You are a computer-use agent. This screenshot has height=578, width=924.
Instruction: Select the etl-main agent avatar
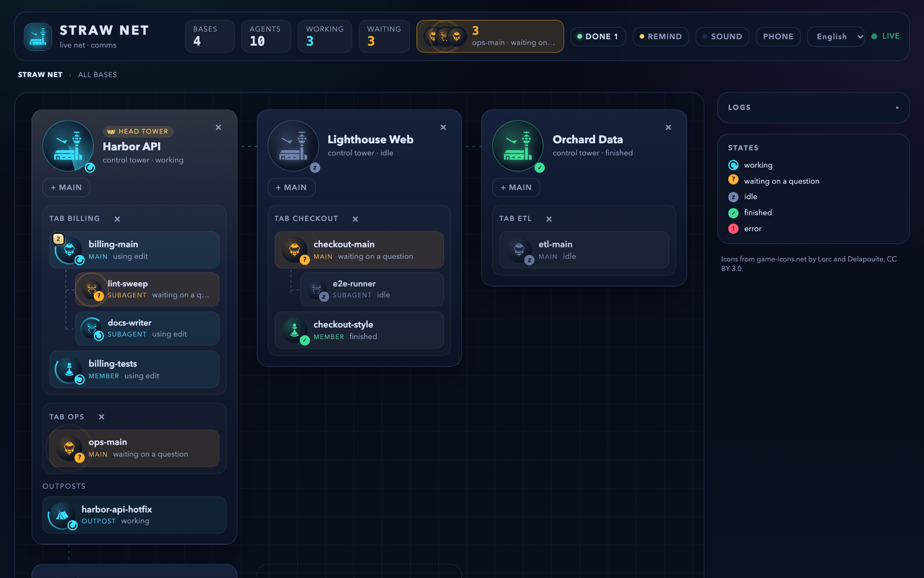click(x=519, y=250)
